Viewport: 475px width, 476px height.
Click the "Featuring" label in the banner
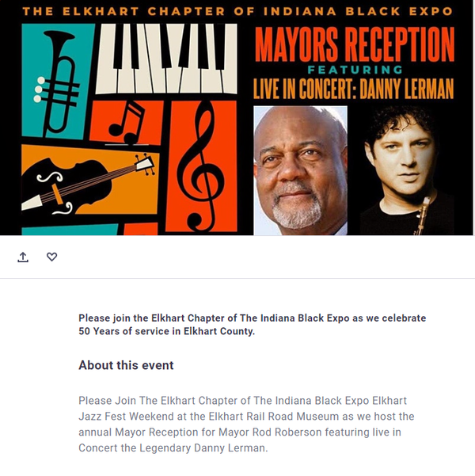coord(353,69)
